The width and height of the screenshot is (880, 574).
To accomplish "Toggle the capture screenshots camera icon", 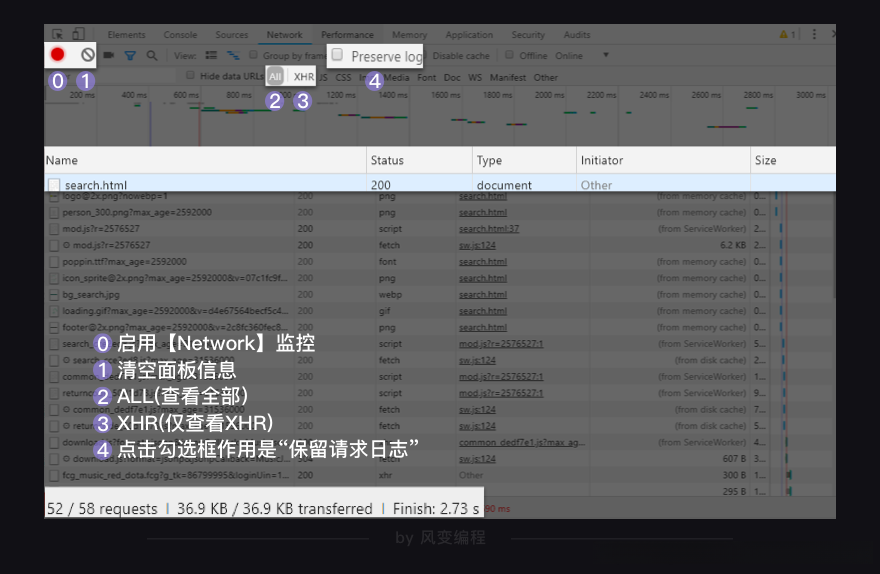I will (109, 55).
